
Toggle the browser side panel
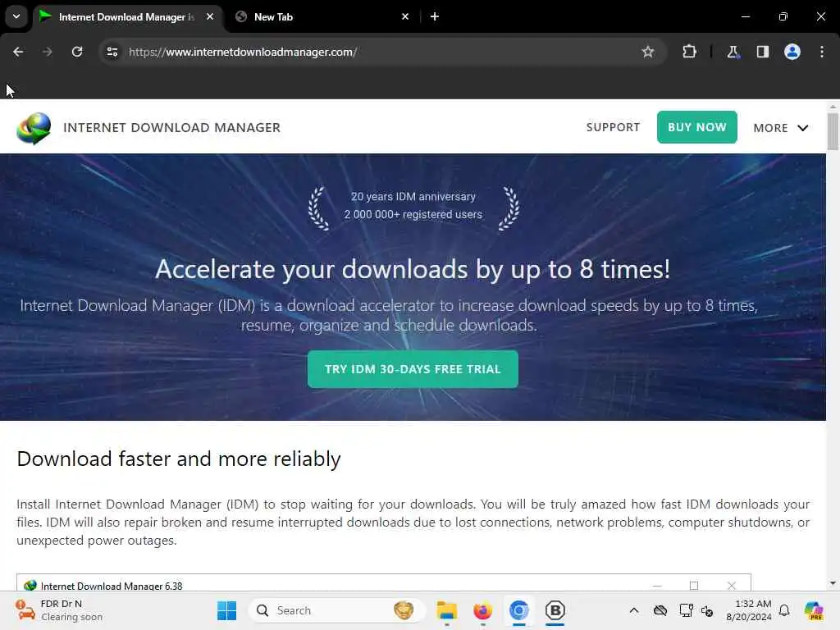point(762,52)
